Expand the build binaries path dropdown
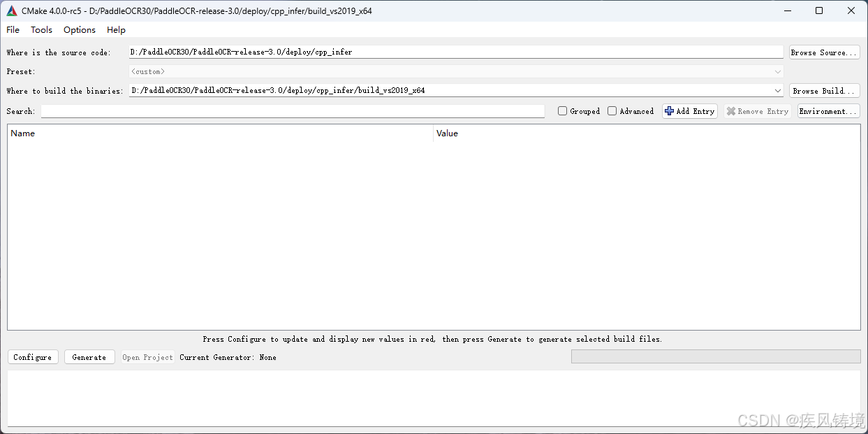Screen dimensions: 868x434 [778, 90]
